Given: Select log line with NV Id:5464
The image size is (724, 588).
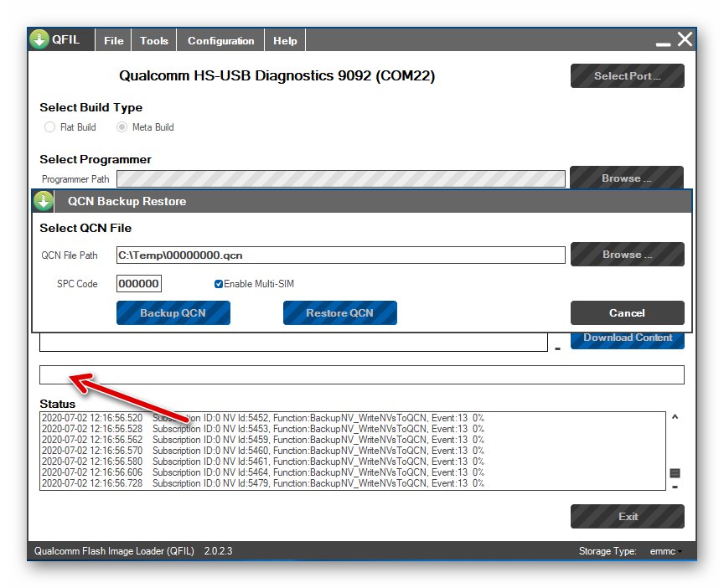Looking at the screenshot, I should tap(263, 472).
